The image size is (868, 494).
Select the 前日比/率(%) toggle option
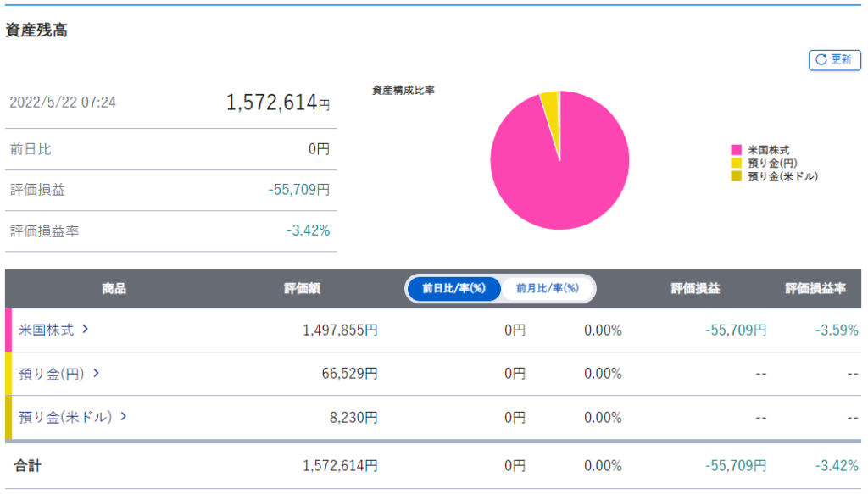(453, 288)
